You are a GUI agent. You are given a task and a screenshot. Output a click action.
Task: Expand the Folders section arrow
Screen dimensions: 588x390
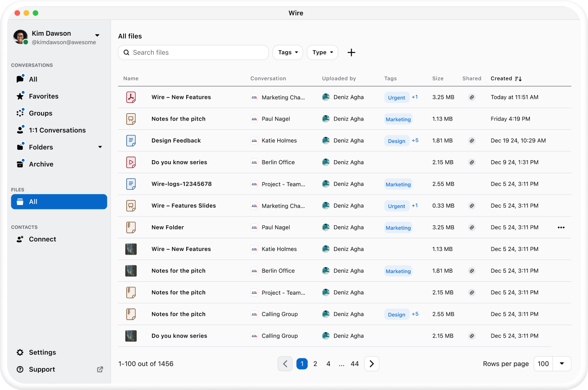tap(100, 147)
